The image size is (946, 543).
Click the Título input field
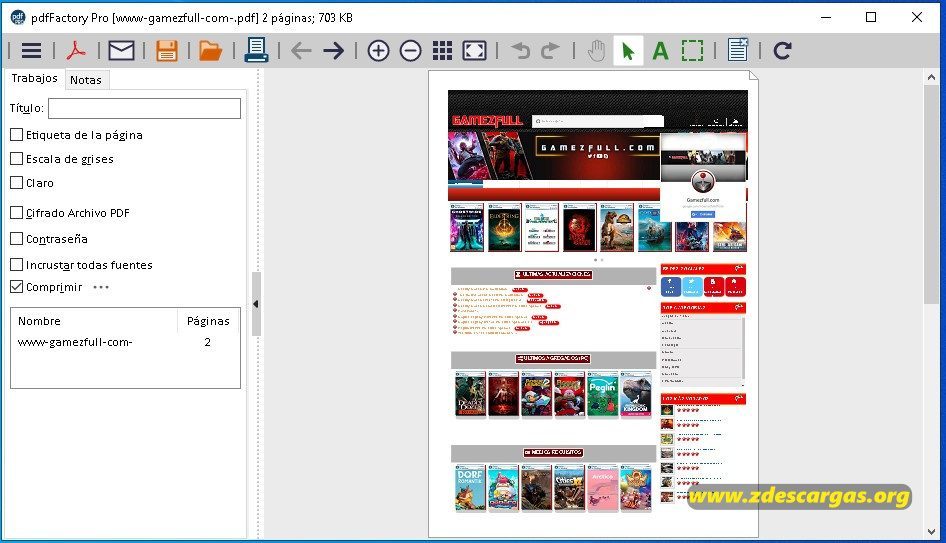click(144, 109)
